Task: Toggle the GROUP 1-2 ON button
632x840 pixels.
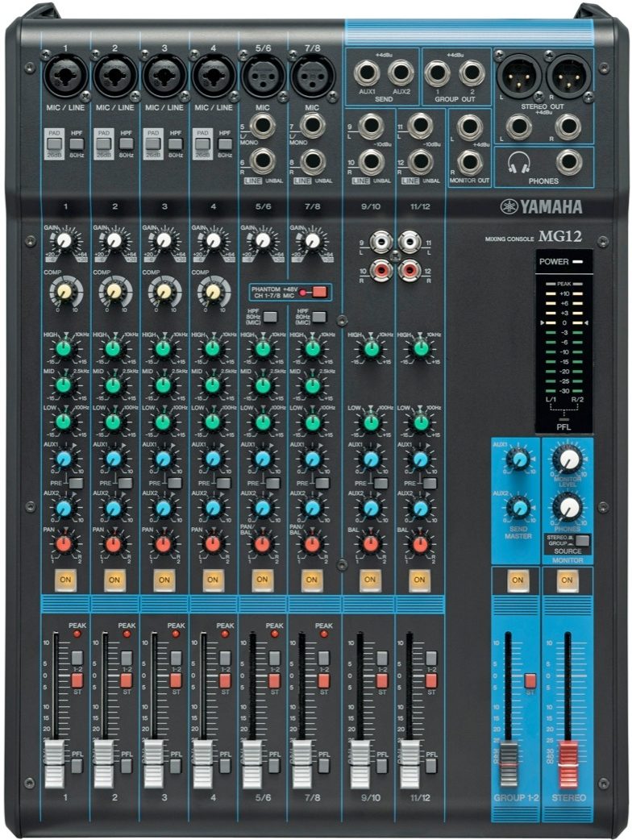Action: (518, 580)
